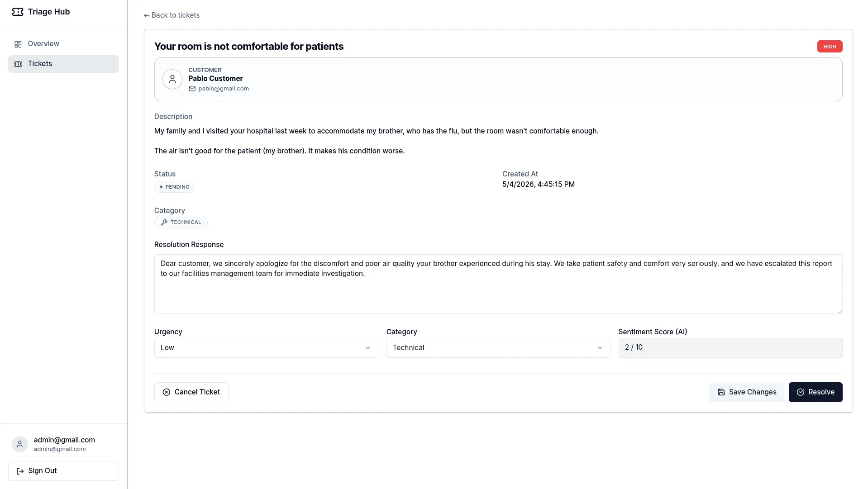The height and width of the screenshot is (489, 868).
Task: Click the envelope icon beside pablo@gmail.com
Action: click(192, 89)
